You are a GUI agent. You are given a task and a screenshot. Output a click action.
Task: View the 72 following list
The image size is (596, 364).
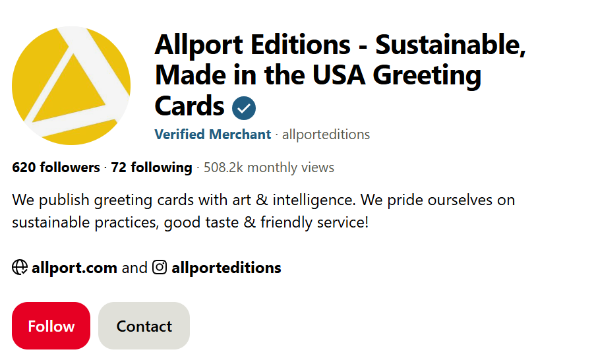click(152, 167)
